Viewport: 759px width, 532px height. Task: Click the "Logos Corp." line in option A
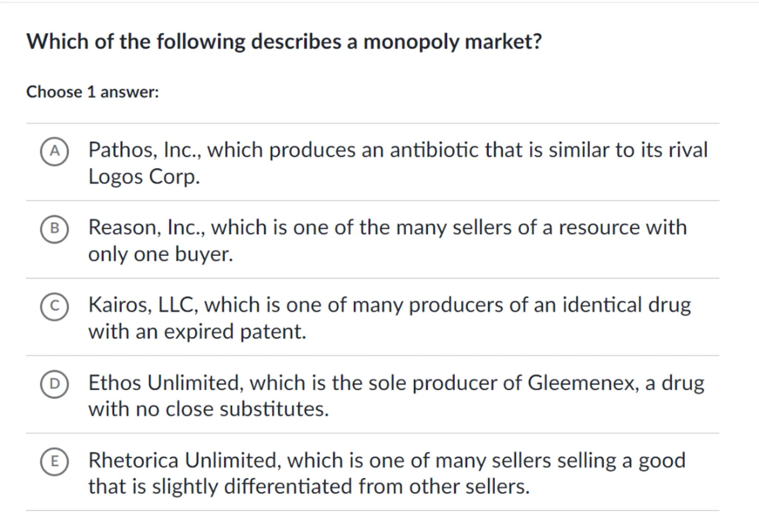tap(144, 177)
